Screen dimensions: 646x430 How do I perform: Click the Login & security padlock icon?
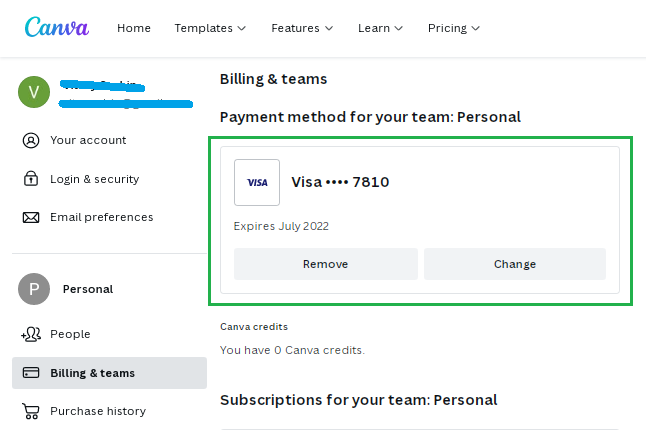pyautogui.click(x=31, y=179)
